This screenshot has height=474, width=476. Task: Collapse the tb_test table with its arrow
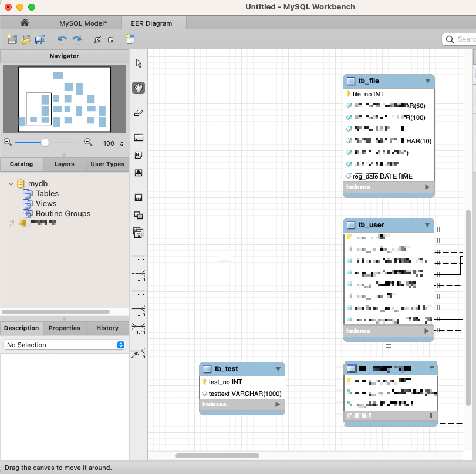pos(278,369)
